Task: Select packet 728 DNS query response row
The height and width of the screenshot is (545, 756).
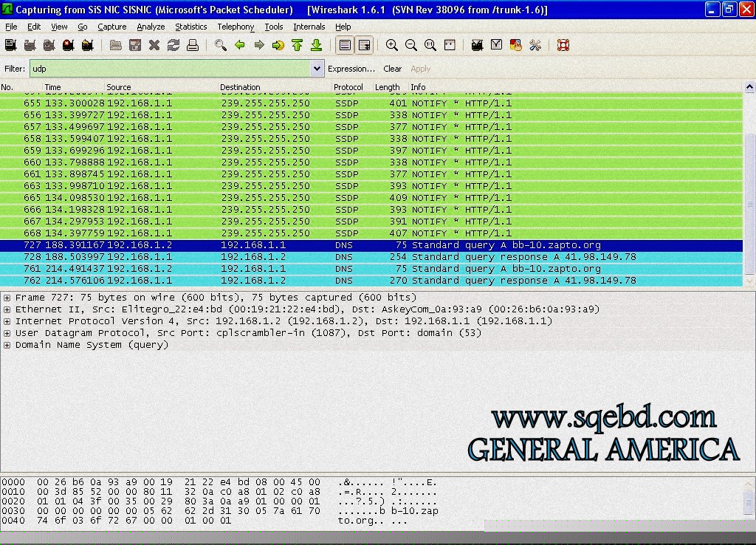Action: point(369,257)
